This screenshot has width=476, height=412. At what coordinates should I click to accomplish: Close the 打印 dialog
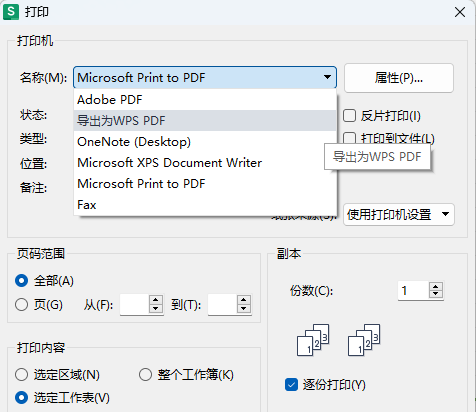click(x=460, y=12)
